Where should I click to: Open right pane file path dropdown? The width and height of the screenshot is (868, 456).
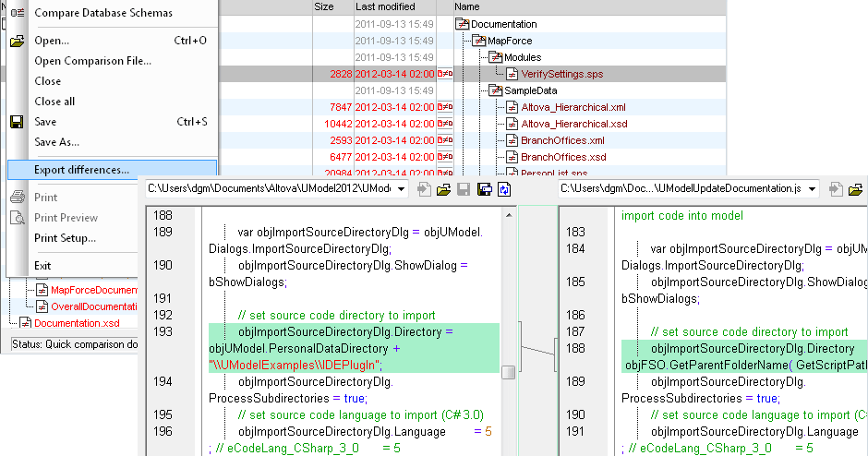[812, 189]
